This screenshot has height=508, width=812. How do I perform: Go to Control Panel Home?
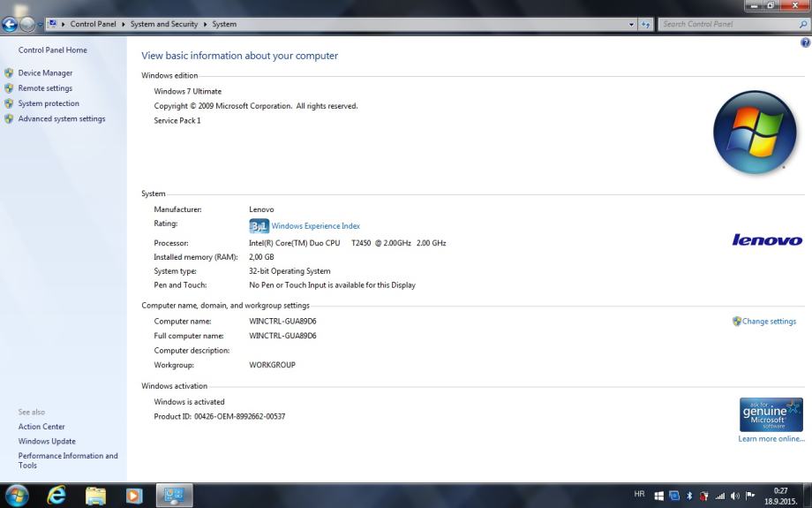point(52,50)
